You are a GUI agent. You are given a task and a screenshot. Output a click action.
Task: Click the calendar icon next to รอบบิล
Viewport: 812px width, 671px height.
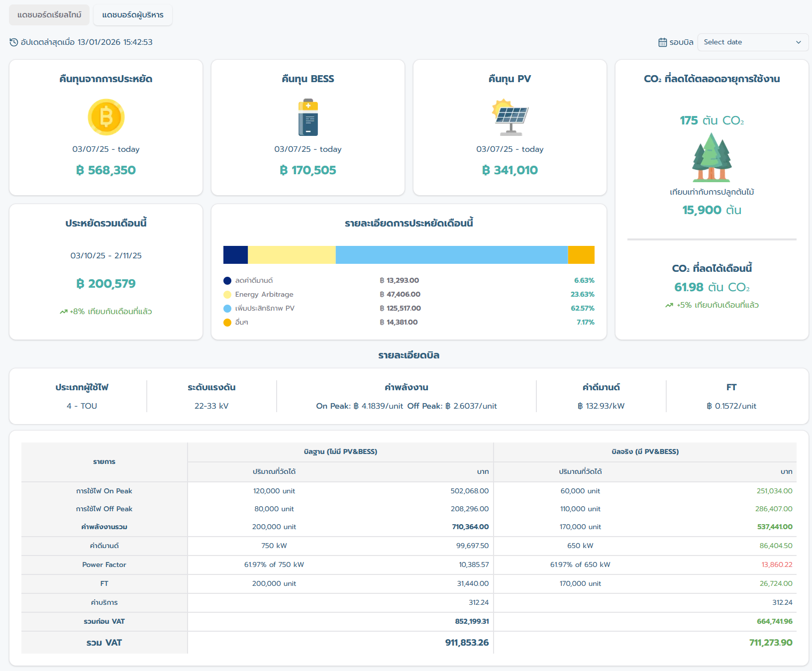pos(662,42)
